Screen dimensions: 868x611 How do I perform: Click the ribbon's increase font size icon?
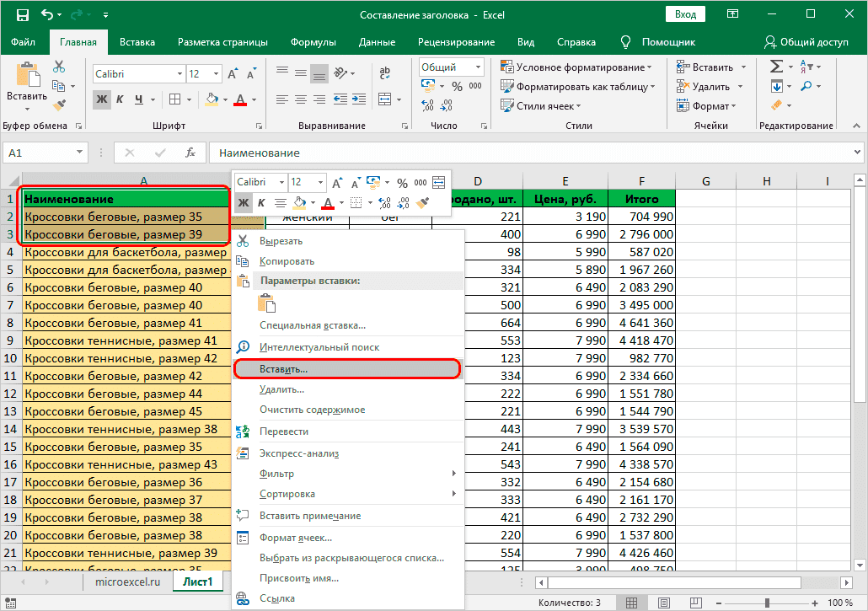coord(212,74)
